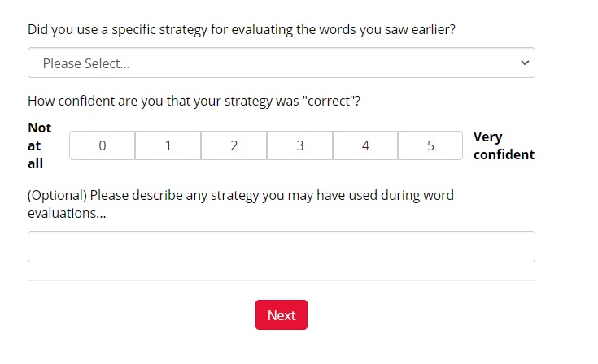Viewport: 598px width, 364px height.
Task: Click the word 'evaluations...' in the label
Action: (x=67, y=214)
